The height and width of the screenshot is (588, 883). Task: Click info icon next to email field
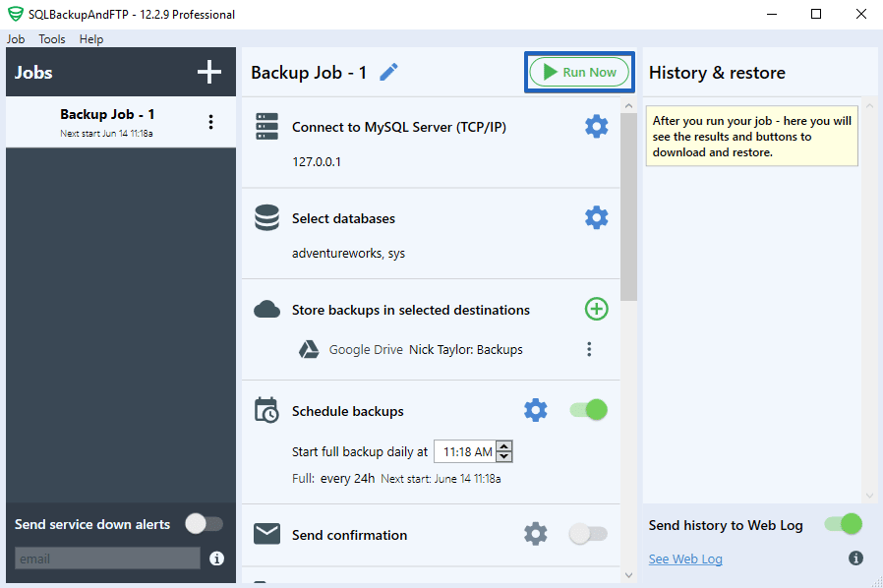[216, 559]
